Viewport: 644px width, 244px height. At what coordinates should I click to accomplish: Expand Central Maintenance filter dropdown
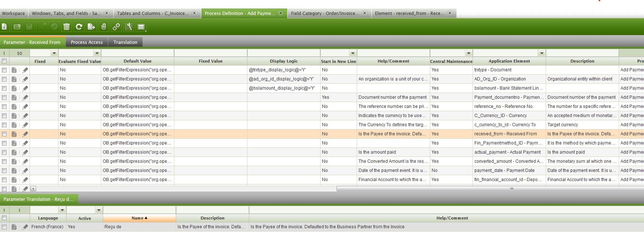[469, 53]
